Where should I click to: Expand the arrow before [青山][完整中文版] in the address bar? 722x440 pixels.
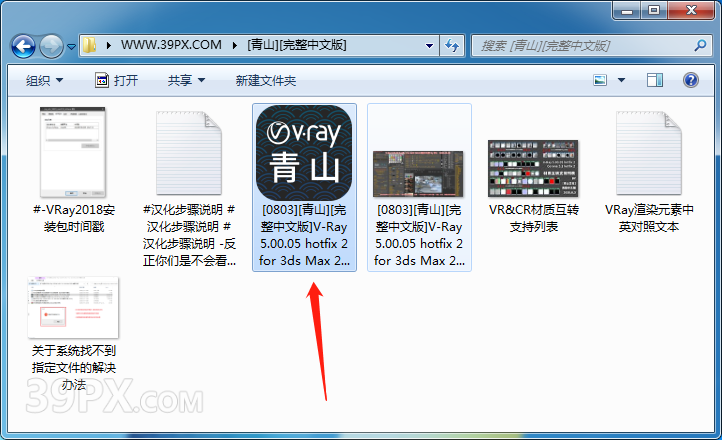tap(235, 45)
